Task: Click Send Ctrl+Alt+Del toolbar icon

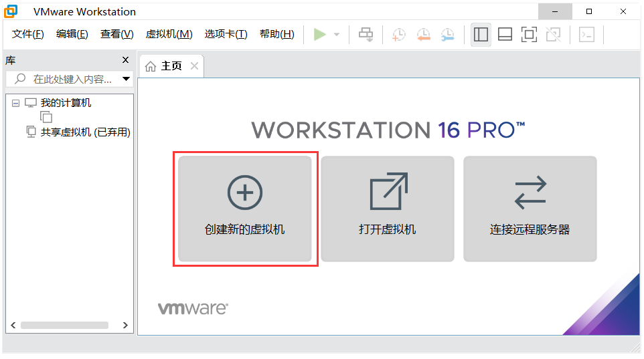Action: [x=366, y=35]
